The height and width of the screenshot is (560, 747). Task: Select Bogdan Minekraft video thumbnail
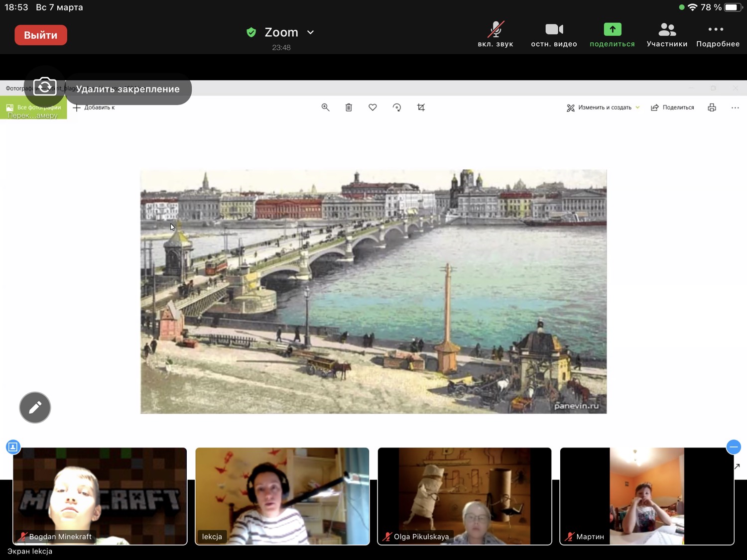coord(100,496)
